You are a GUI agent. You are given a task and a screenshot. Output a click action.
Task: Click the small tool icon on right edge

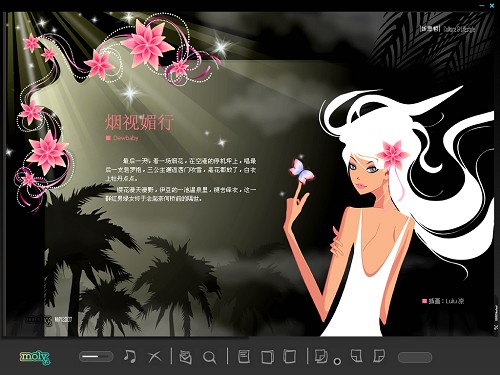(496, 327)
